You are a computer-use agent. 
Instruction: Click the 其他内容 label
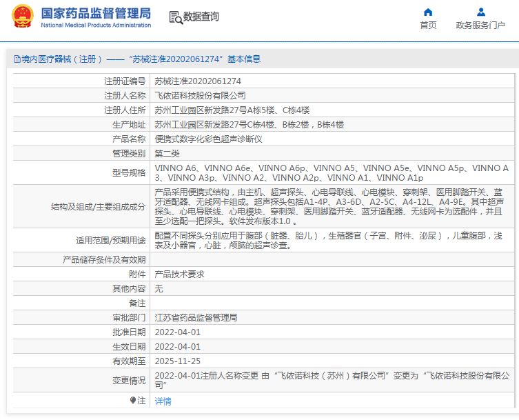coord(129,289)
